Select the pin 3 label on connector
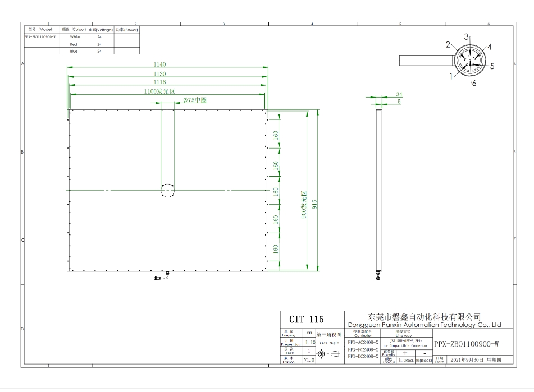Screen dimensions: 534x392 466,36
